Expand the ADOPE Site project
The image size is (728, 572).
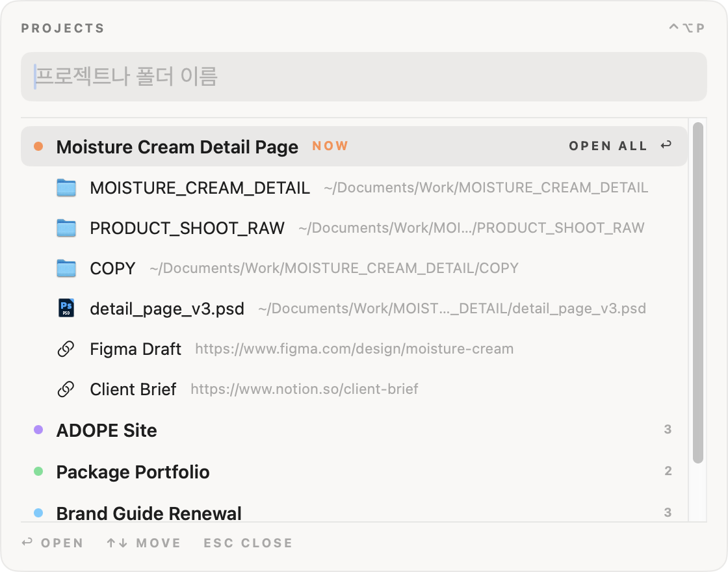354,430
